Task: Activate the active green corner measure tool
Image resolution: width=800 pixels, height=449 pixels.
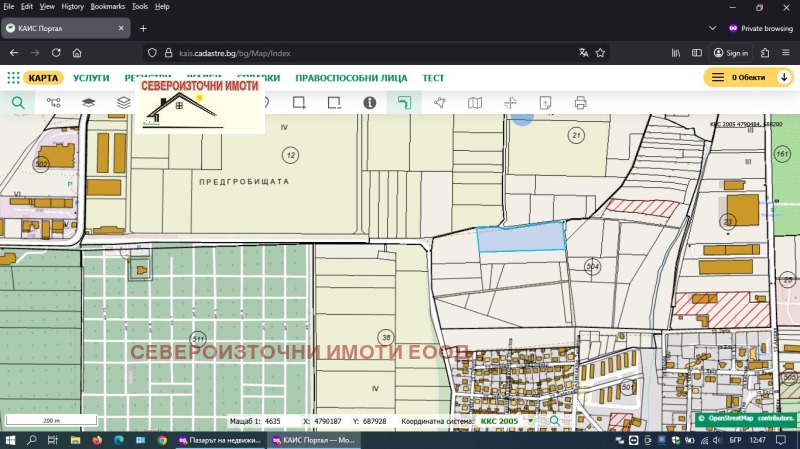Action: [x=404, y=102]
